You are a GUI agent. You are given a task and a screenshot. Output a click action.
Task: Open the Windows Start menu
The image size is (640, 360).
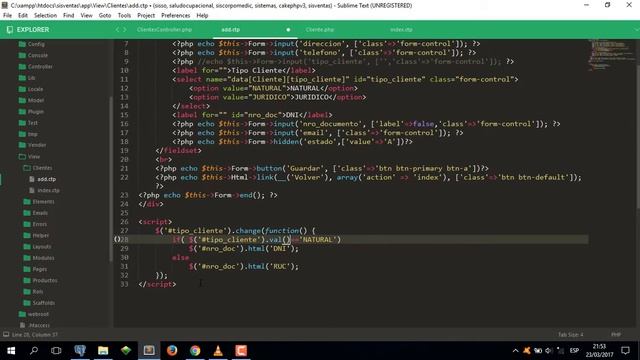11,351
